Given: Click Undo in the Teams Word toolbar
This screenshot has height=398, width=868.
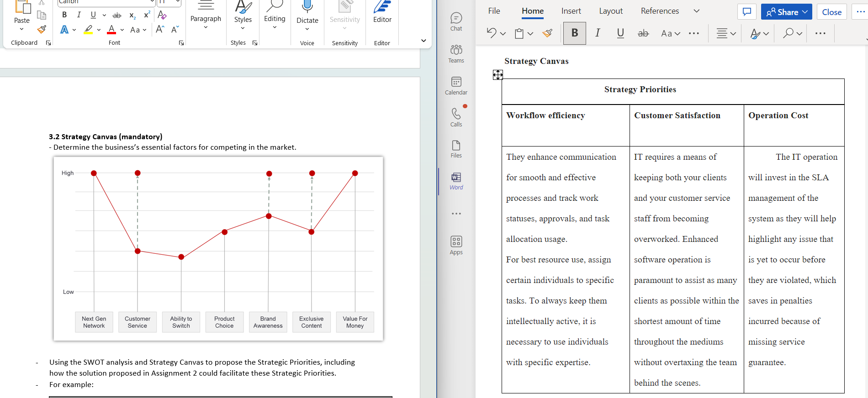Looking at the screenshot, I should click(x=491, y=33).
